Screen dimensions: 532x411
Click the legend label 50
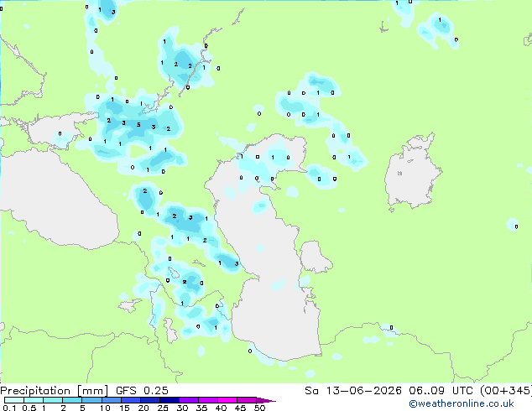click(260, 408)
